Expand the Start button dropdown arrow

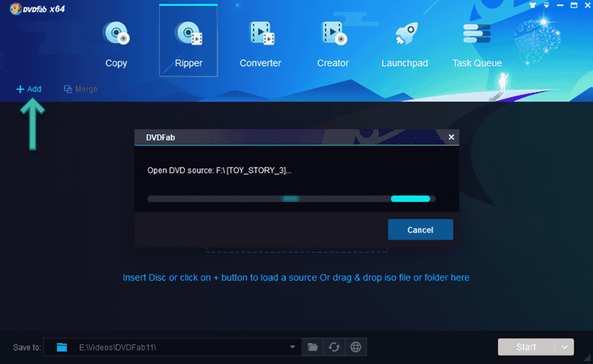(x=565, y=347)
